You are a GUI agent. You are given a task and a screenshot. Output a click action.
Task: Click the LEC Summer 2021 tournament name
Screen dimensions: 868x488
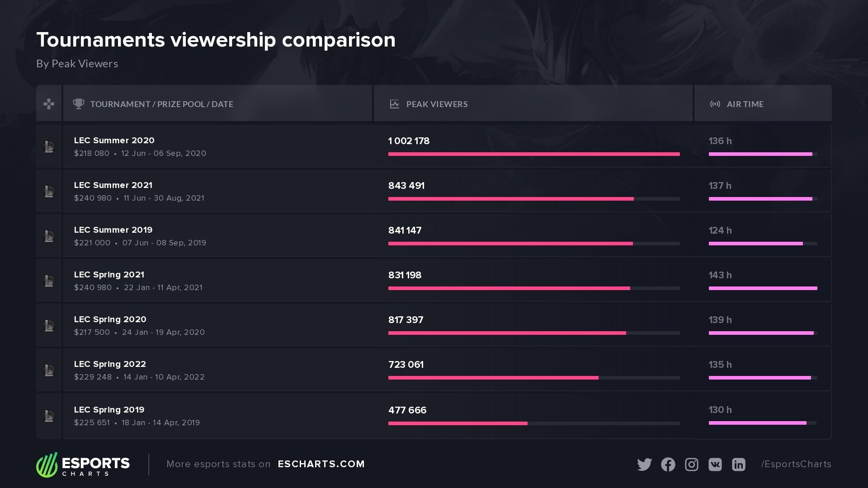(113, 185)
